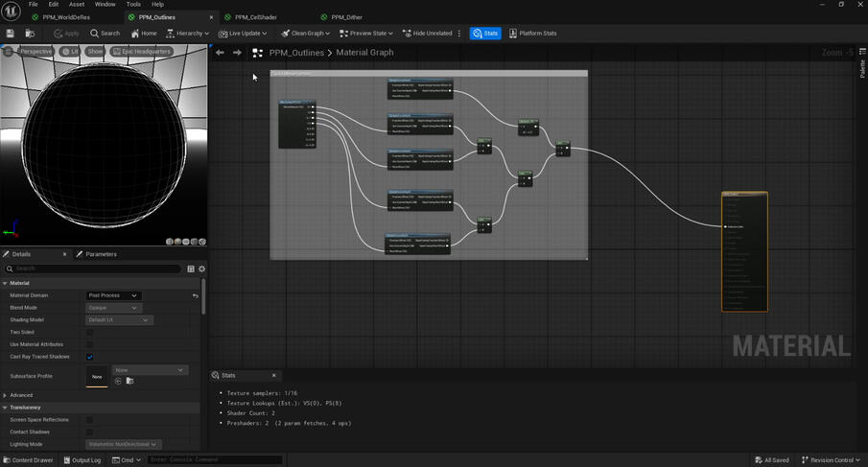Enable Use Material Attributes checkbox
Image resolution: width=868 pixels, height=467 pixels.
click(x=90, y=344)
